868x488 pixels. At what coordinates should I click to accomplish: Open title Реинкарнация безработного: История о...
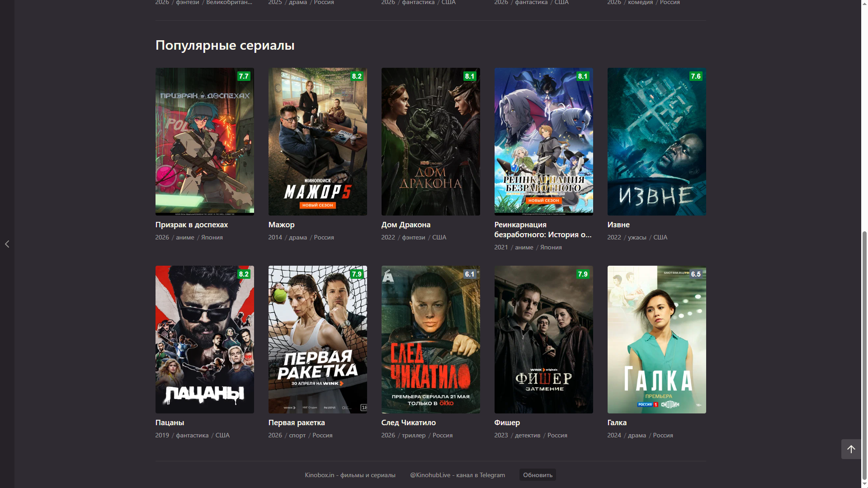tap(543, 230)
